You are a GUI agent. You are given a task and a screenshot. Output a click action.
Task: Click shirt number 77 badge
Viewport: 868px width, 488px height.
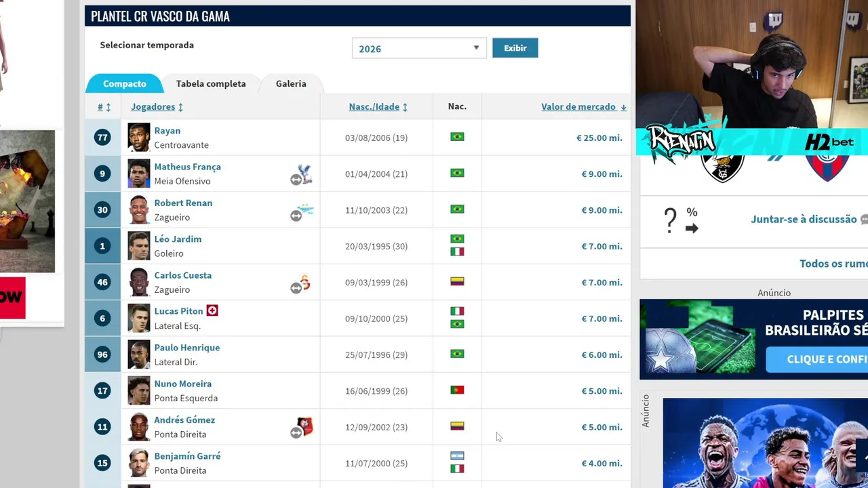[102, 138]
